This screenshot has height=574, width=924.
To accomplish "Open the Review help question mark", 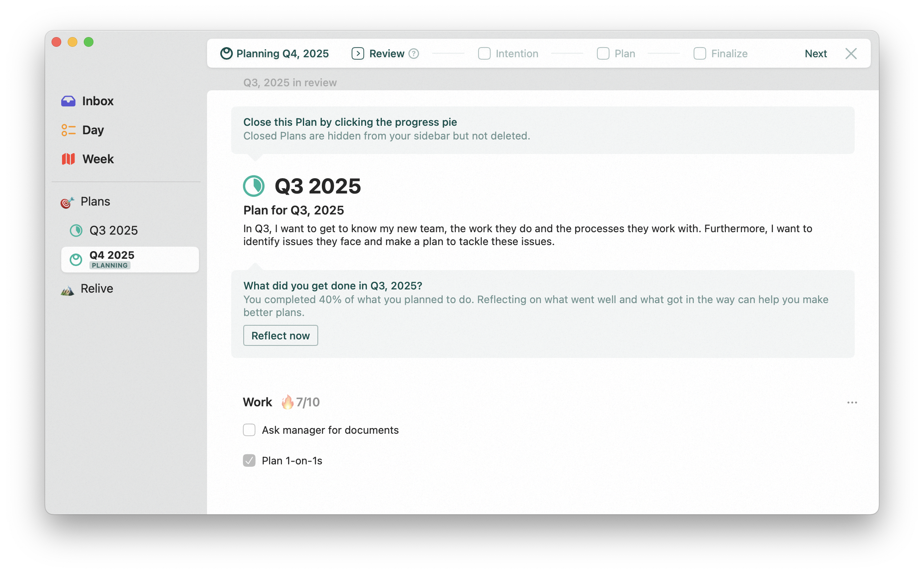I will 414,54.
